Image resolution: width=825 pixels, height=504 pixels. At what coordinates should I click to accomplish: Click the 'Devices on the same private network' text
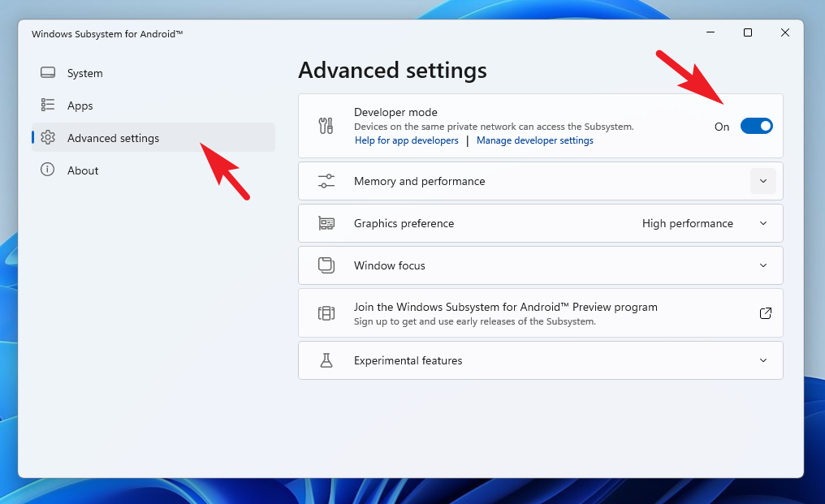494,127
